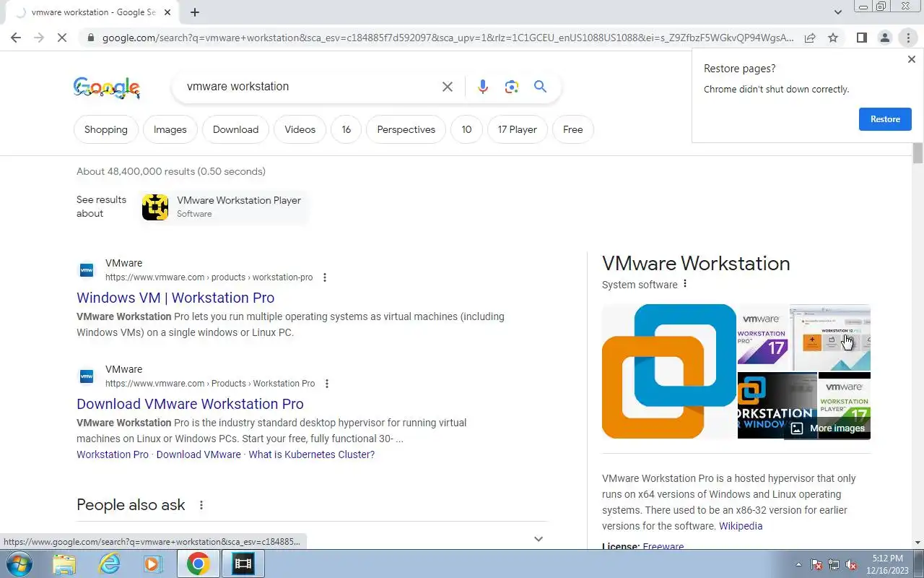Image resolution: width=924 pixels, height=578 pixels.
Task: Go back with the browser back arrow
Action: [x=16, y=38]
